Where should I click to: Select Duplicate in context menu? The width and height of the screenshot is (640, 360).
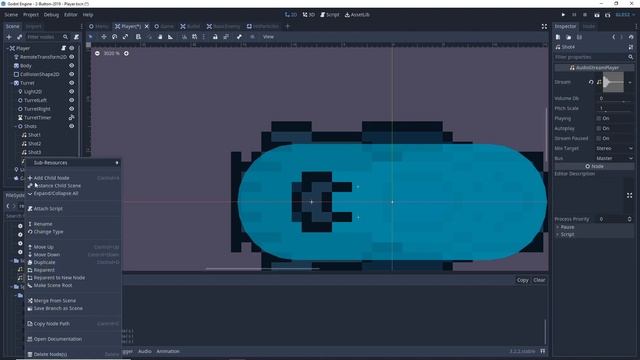tap(73, 262)
